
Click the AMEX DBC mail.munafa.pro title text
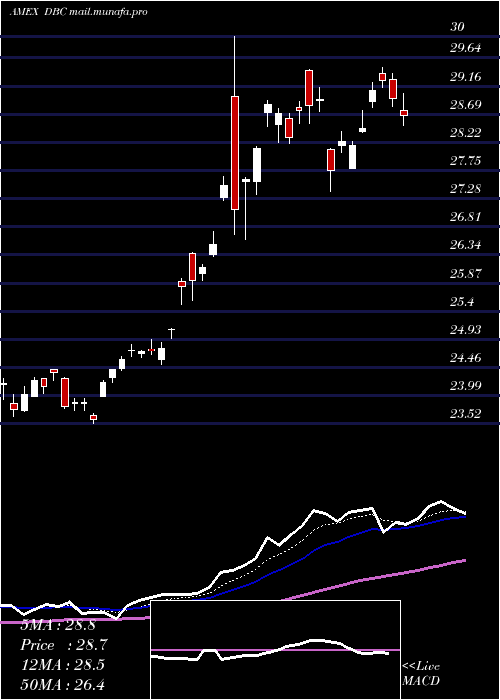79,12
